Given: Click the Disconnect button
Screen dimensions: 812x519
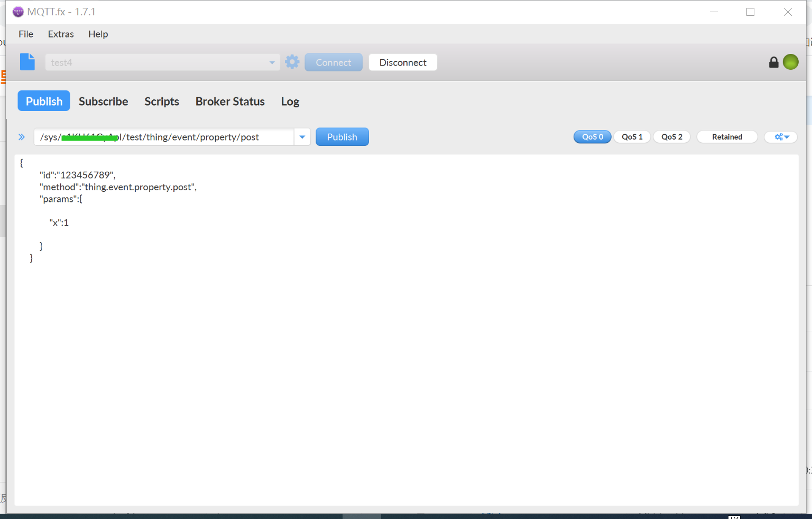Looking at the screenshot, I should 403,62.
